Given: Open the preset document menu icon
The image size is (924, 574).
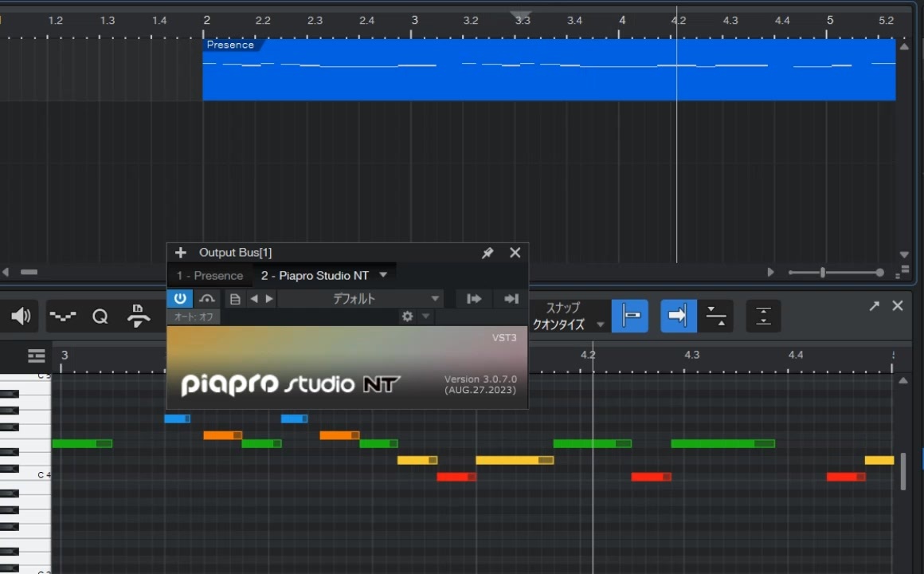Looking at the screenshot, I should pyautogui.click(x=234, y=299).
